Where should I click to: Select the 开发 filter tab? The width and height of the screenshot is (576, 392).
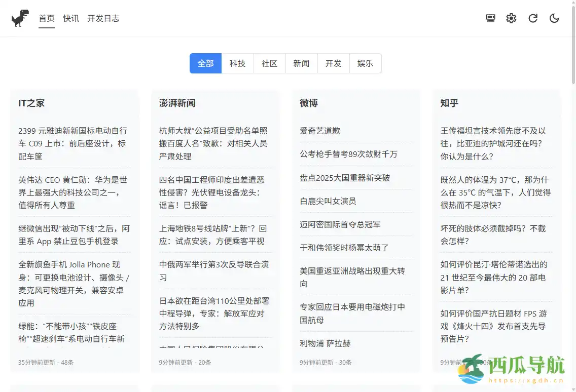[x=333, y=63]
